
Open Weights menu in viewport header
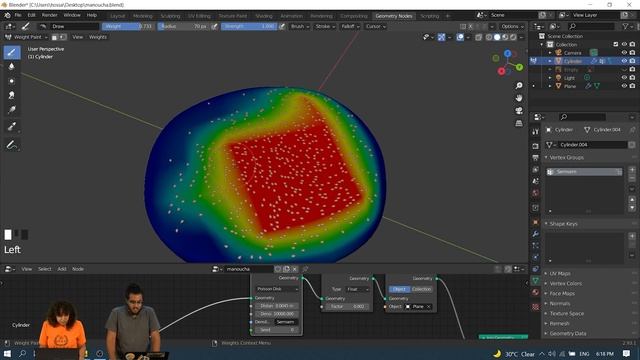pyautogui.click(x=98, y=37)
